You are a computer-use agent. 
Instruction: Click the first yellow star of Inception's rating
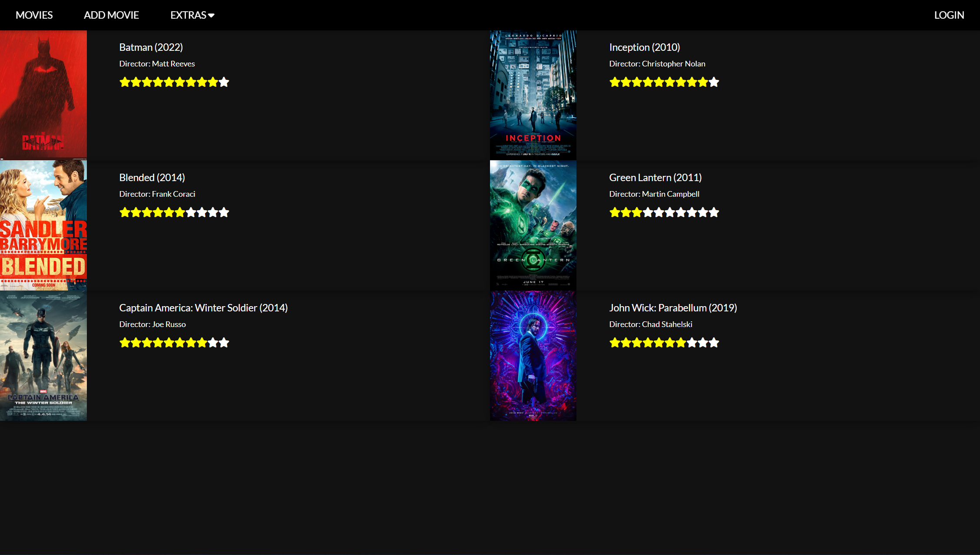coord(614,82)
